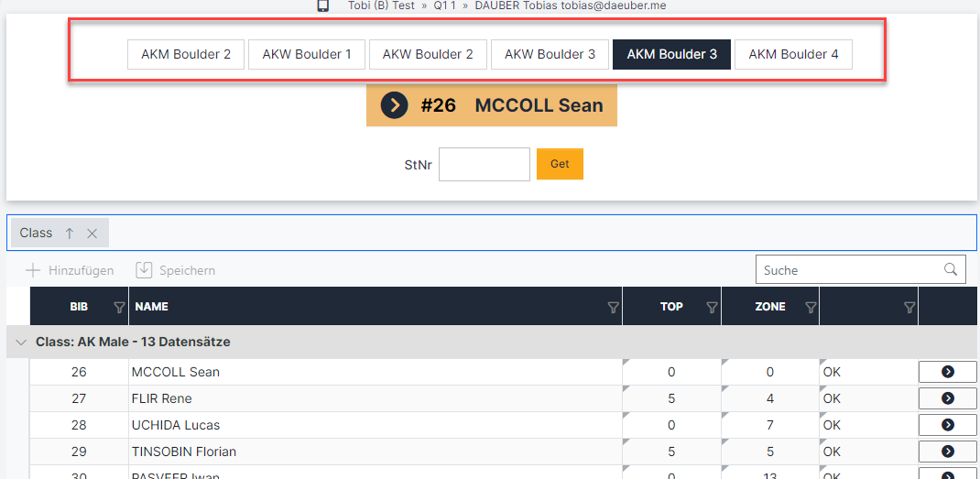Click arrow button in UCHIDA Lucas row

tap(947, 425)
